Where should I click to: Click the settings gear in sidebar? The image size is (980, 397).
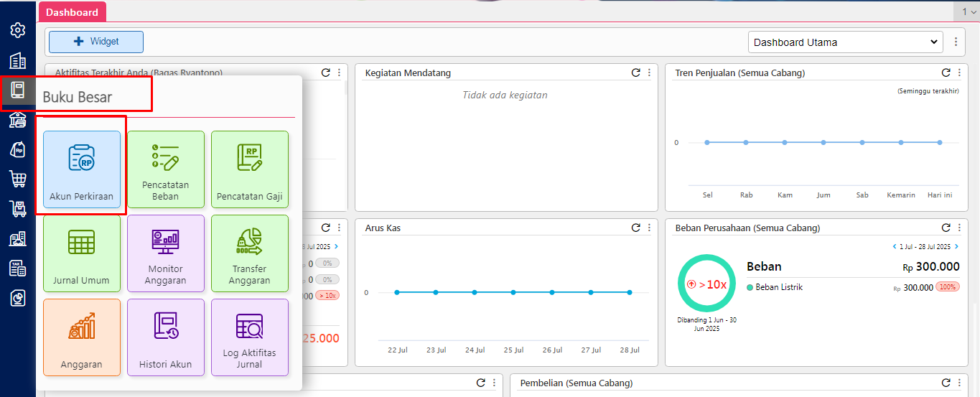tap(18, 30)
